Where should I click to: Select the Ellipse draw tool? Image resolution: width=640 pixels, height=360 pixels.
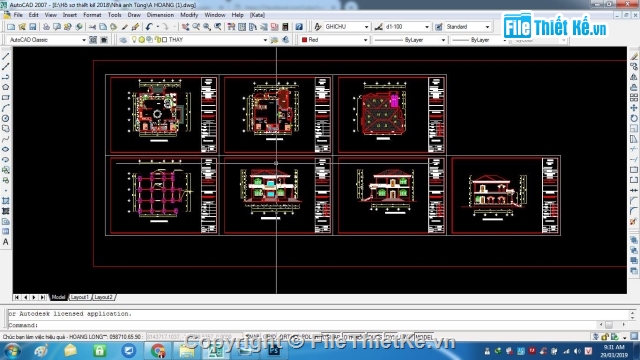pyautogui.click(x=6, y=149)
